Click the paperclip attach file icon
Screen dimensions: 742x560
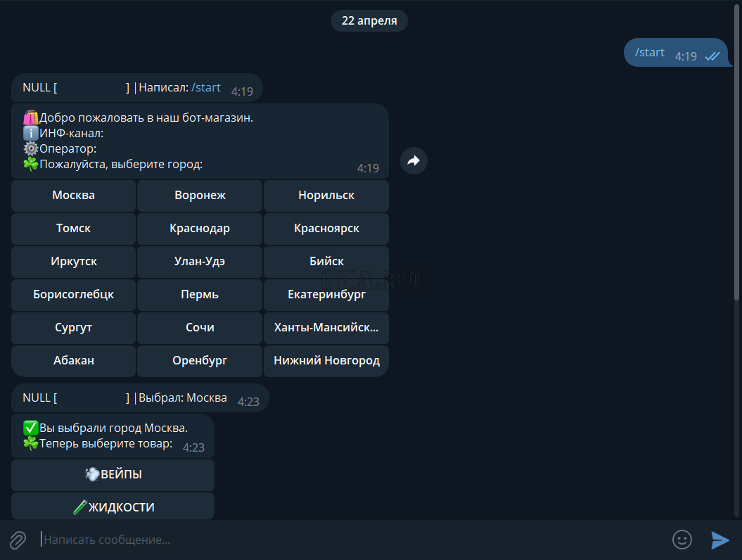18,540
